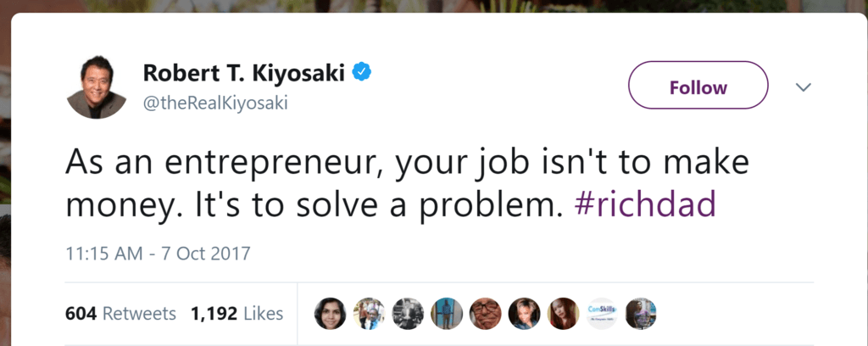View the 1,192 Likes list
The width and height of the screenshot is (868, 346).
[x=237, y=314]
